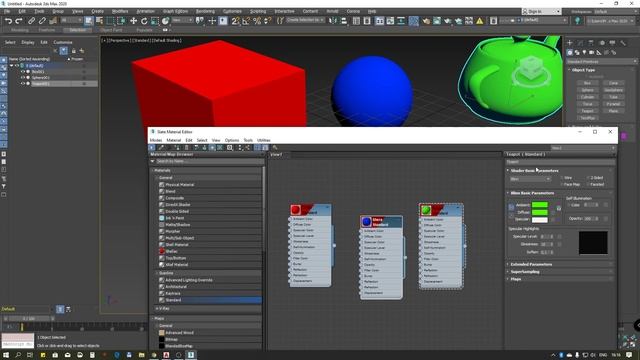Click Assign Material to Selection in Slate editor

pyautogui.click(x=178, y=148)
